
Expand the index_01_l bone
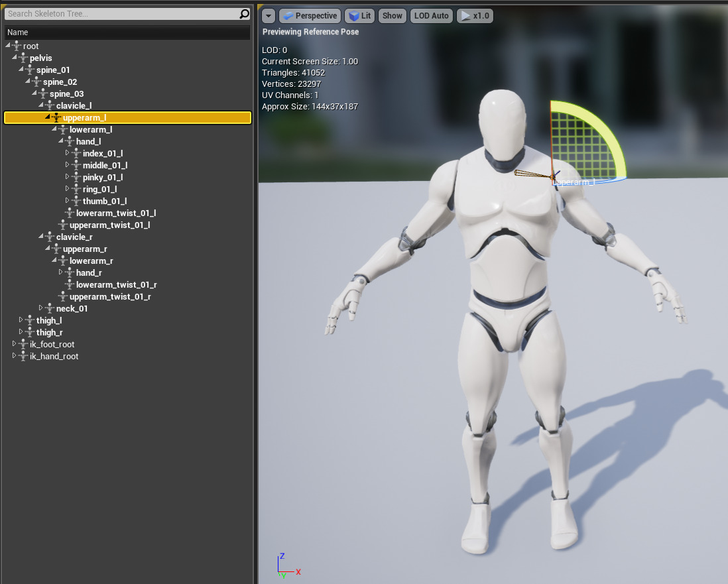coord(68,153)
